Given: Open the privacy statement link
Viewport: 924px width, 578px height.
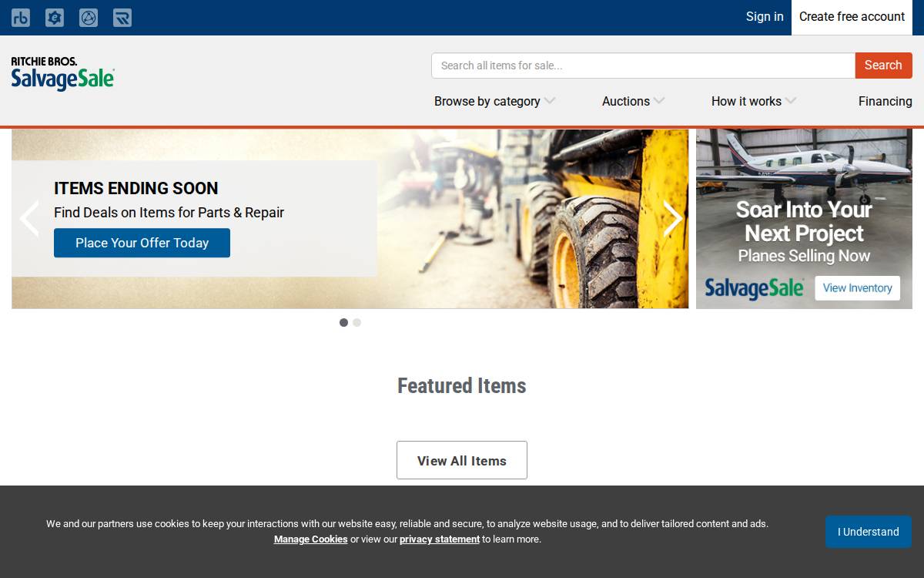Looking at the screenshot, I should coord(440,539).
